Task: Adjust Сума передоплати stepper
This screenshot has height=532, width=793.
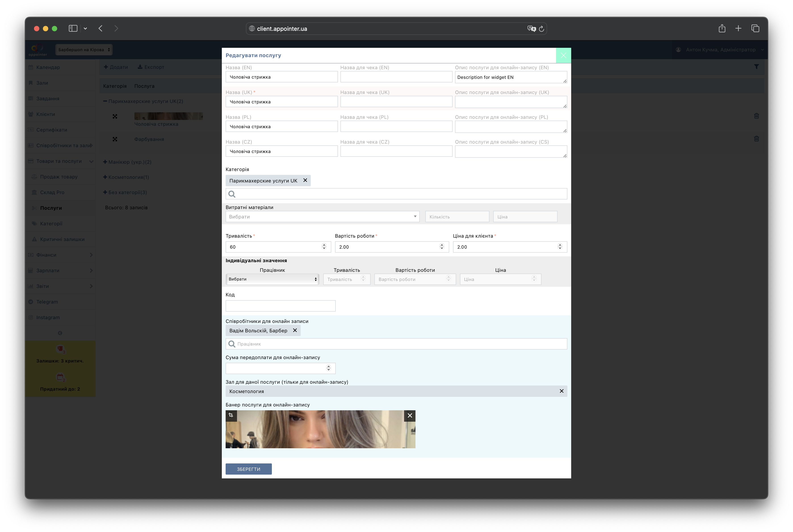Action: pyautogui.click(x=328, y=368)
